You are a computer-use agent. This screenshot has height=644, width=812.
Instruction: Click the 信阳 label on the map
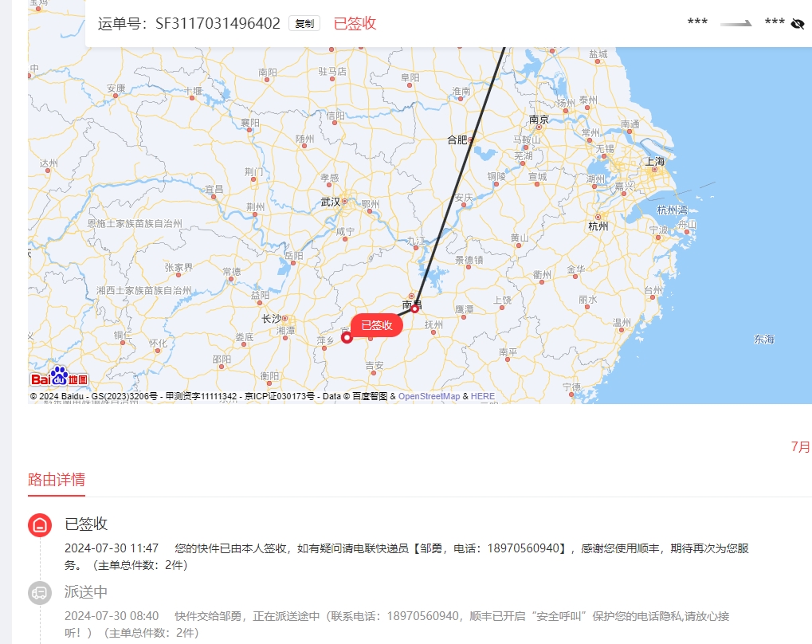[335, 116]
